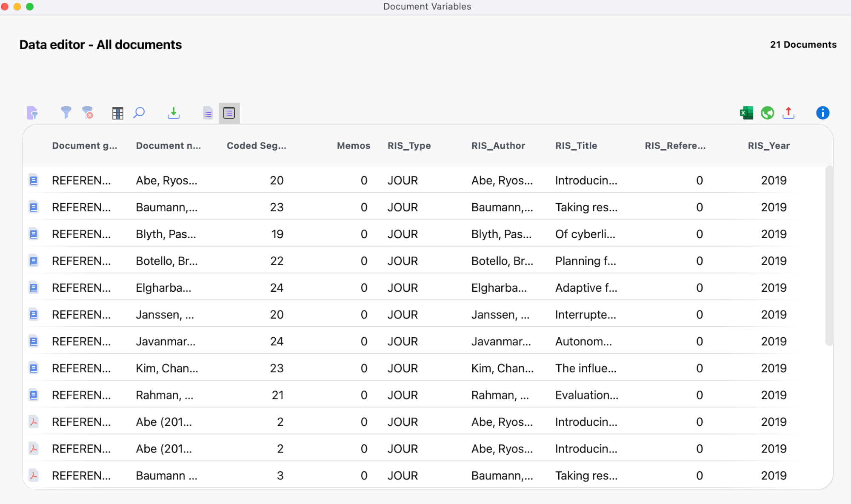
Task: Open the blue info icon
Action: [x=822, y=113]
